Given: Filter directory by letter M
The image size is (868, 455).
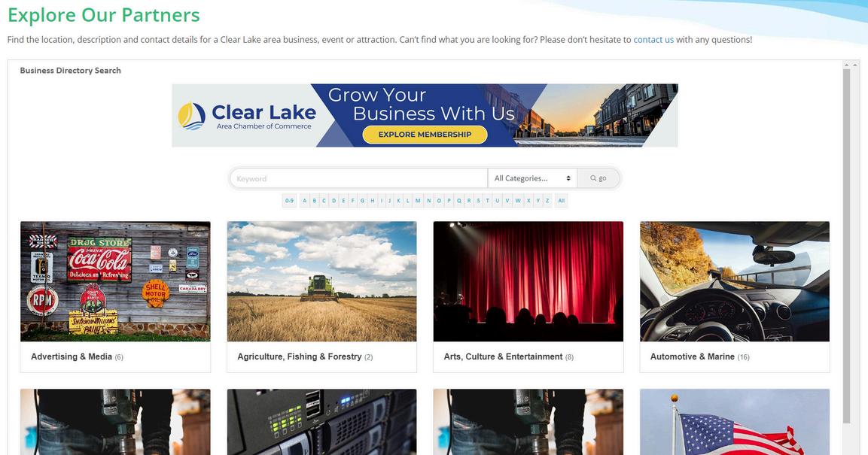Looking at the screenshot, I should pos(418,201).
